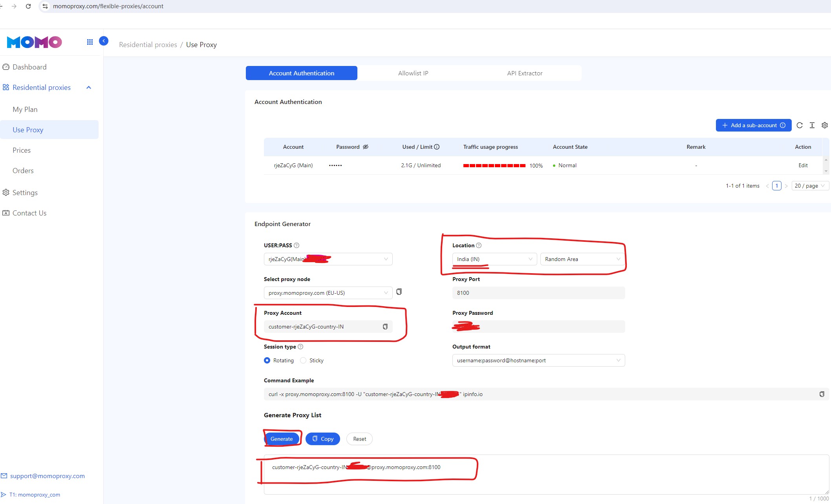Collapse the Residential proxies menu

pos(89,88)
